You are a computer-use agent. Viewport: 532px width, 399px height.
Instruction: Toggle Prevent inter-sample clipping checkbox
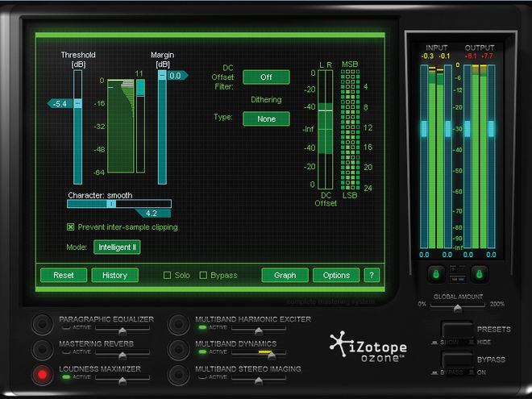[x=71, y=227]
